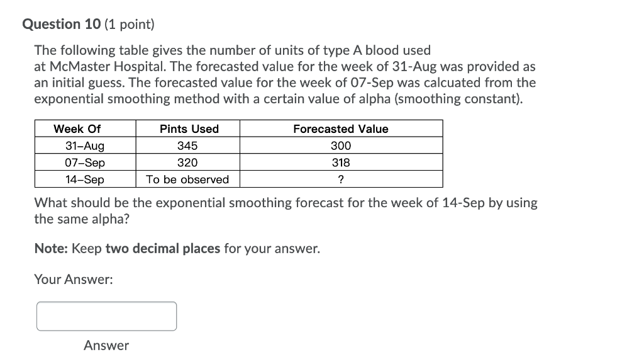Select the value 345 in the table

[x=189, y=145]
